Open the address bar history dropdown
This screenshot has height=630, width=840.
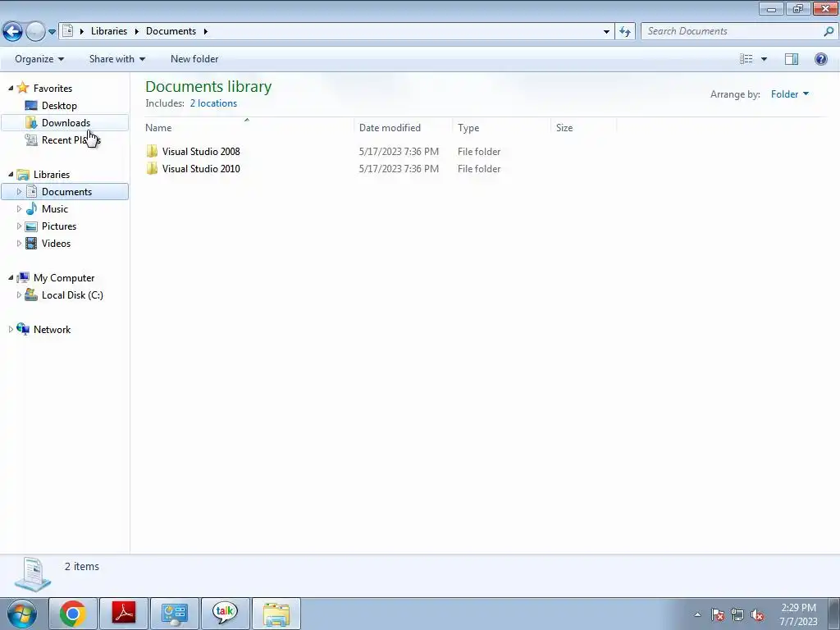606,32
